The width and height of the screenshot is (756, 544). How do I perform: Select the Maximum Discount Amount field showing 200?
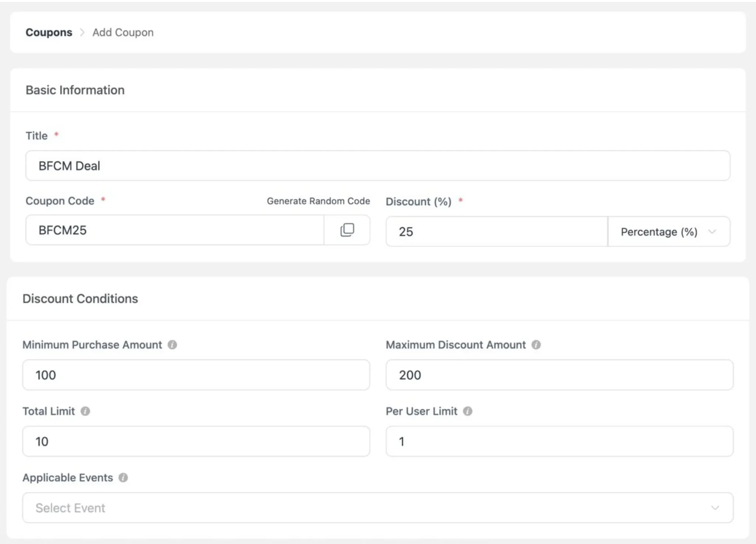559,375
